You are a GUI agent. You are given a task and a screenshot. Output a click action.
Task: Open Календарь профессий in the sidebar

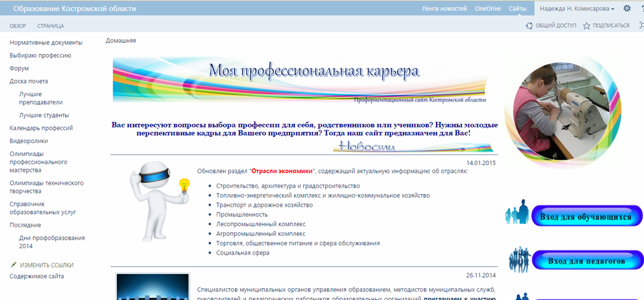pos(41,128)
